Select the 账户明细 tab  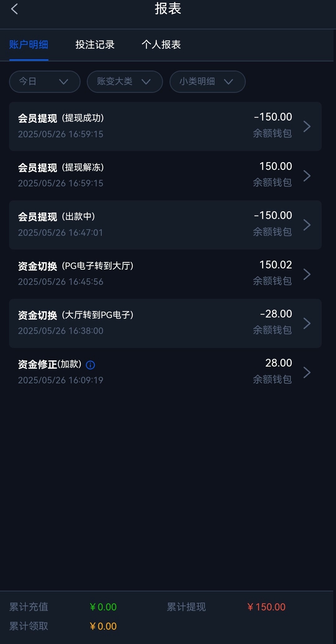point(29,45)
